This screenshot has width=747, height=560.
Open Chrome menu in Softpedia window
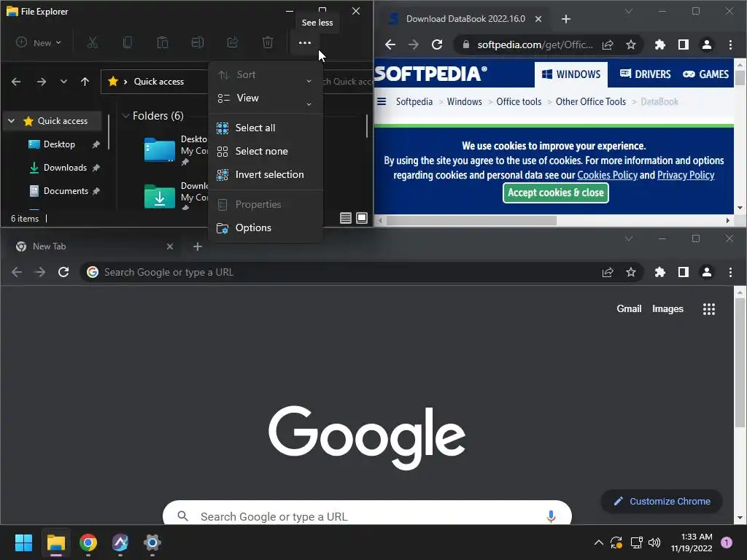click(730, 44)
